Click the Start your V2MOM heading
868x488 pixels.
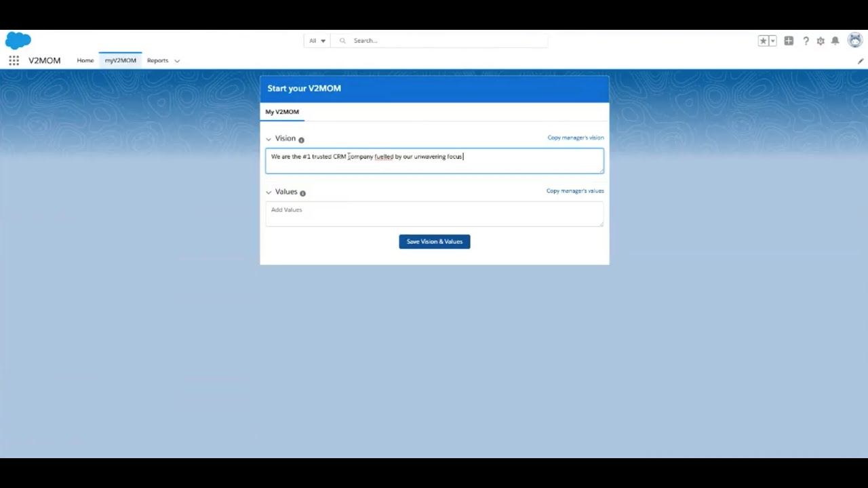click(304, 88)
